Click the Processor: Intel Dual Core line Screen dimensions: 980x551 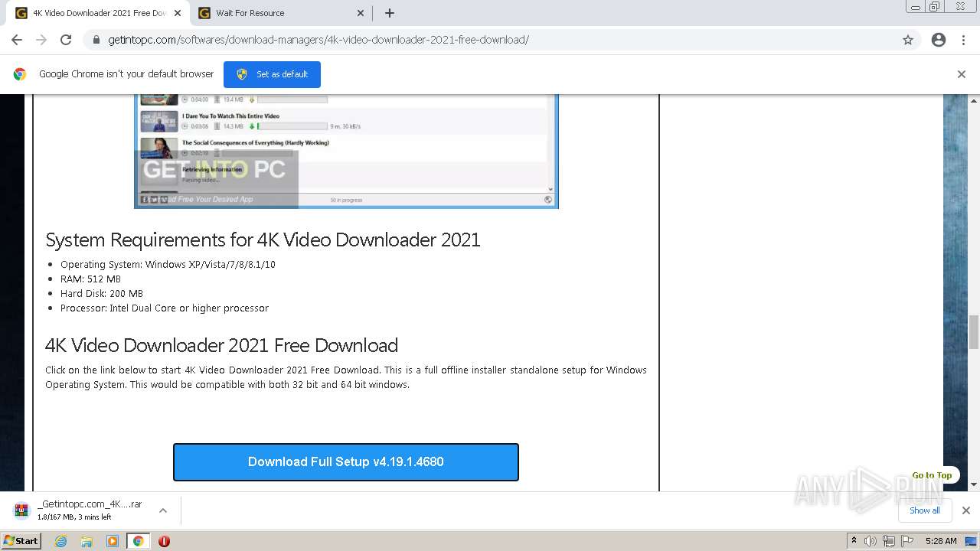[x=165, y=308]
